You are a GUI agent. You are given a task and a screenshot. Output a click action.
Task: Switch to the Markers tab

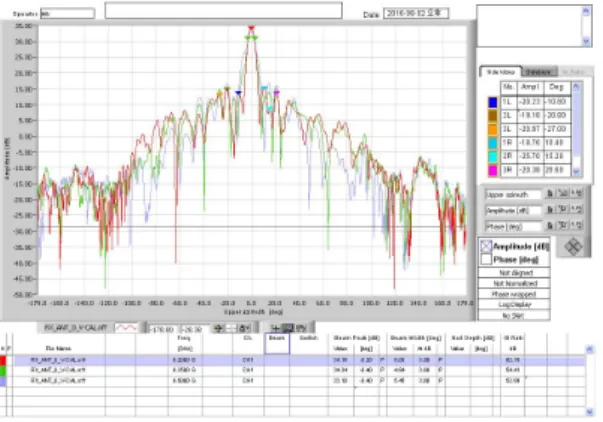(540, 72)
